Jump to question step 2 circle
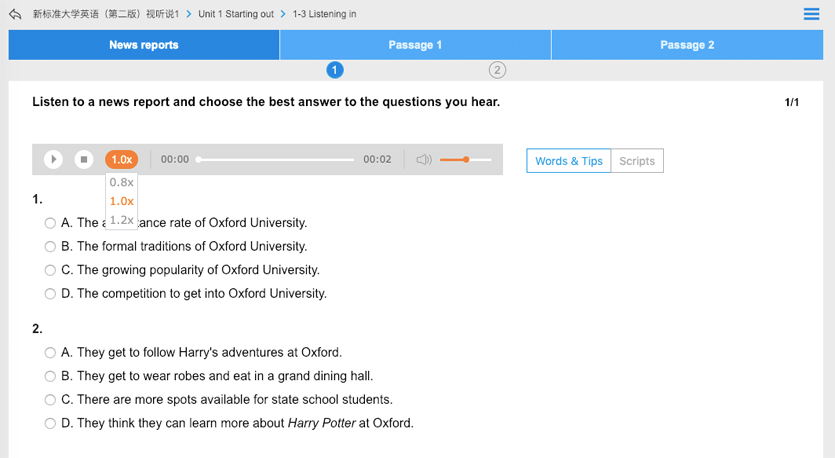The image size is (835, 458). click(x=497, y=70)
